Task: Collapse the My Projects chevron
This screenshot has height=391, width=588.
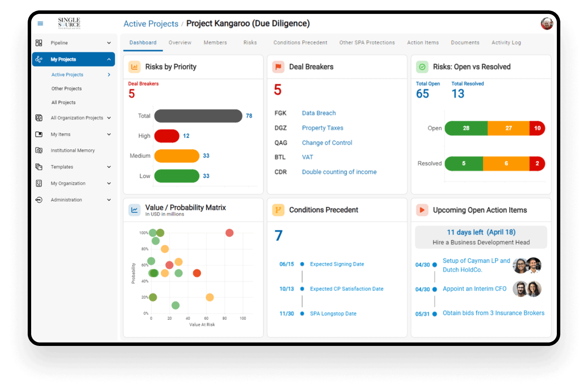Action: [x=109, y=59]
